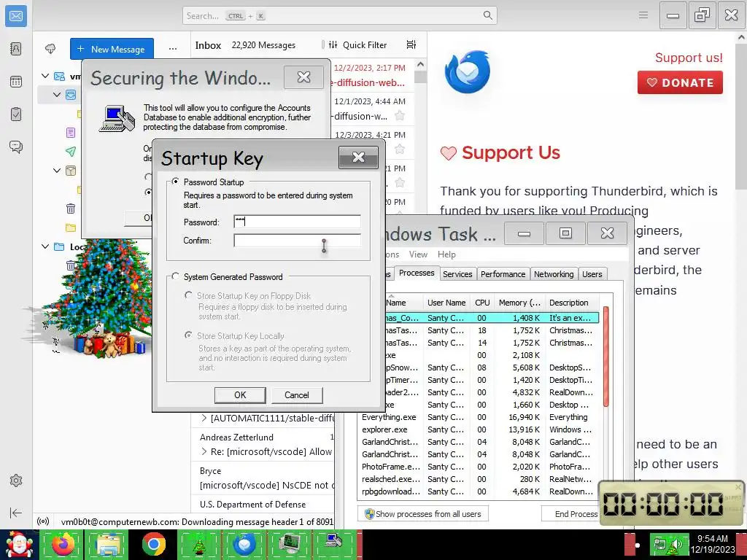Open the Chat space icon
747x560 pixels.
(16, 147)
